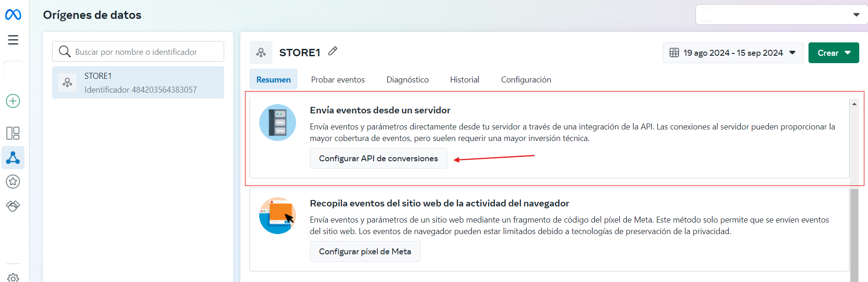Click the browser activity illustration icon

click(278, 216)
